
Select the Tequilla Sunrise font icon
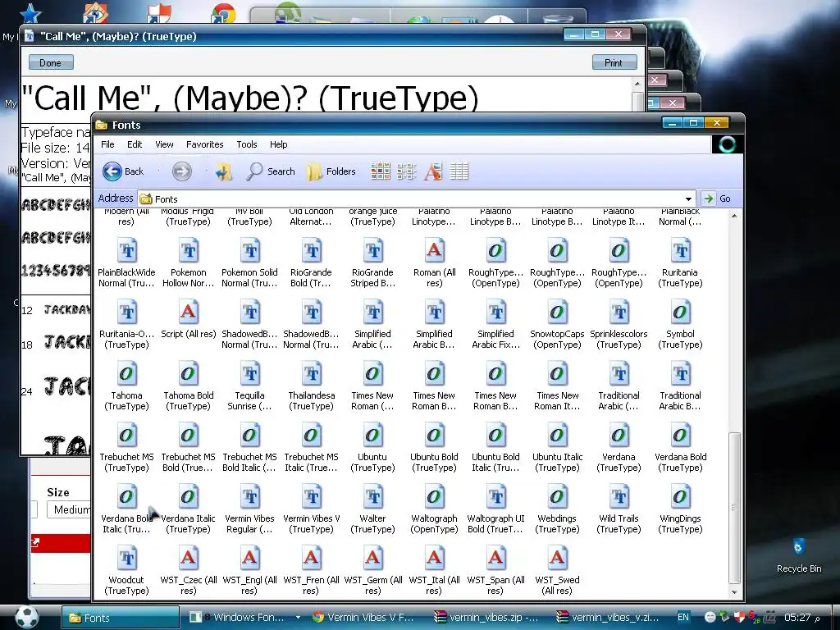249,374
